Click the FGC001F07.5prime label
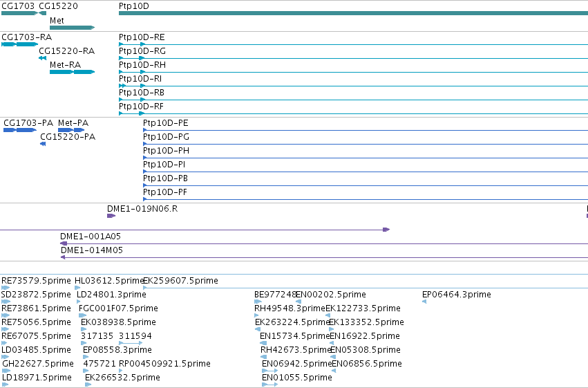588x388 pixels. (119, 308)
